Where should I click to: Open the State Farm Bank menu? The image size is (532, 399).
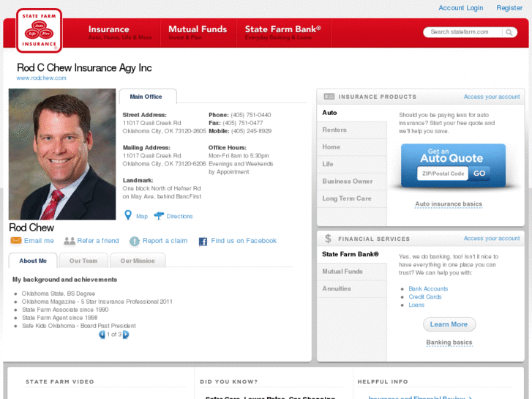[283, 33]
